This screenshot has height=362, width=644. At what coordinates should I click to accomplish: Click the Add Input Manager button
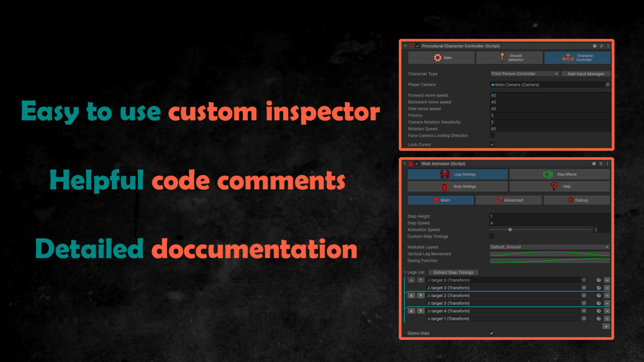pyautogui.click(x=586, y=74)
